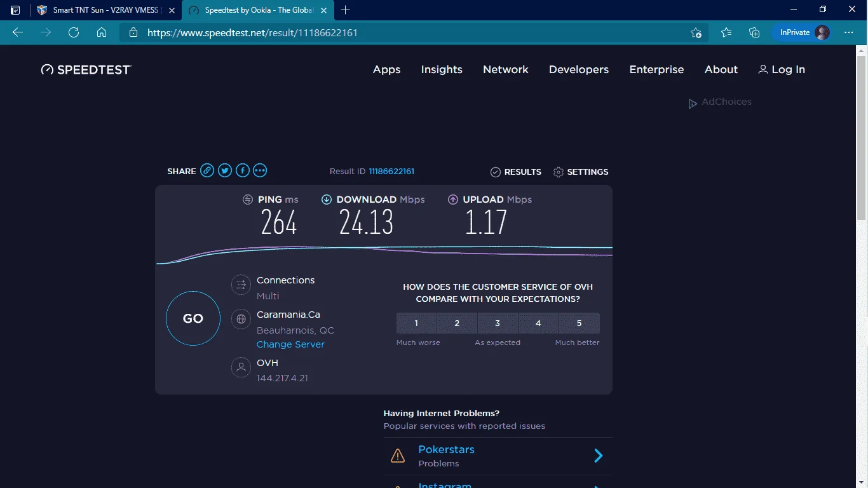Viewport: 868px width, 488px height.
Task: Rate OVH customer service 5
Action: 579,323
